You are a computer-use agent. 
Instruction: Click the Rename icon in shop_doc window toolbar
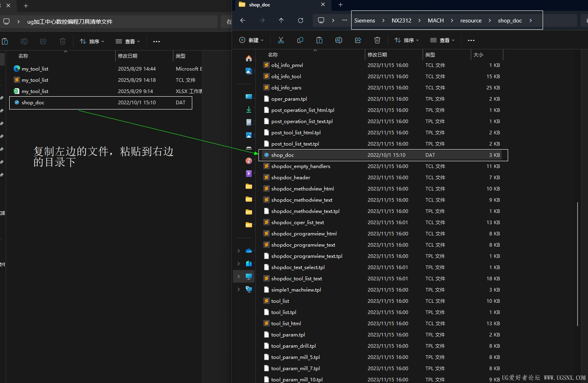338,40
